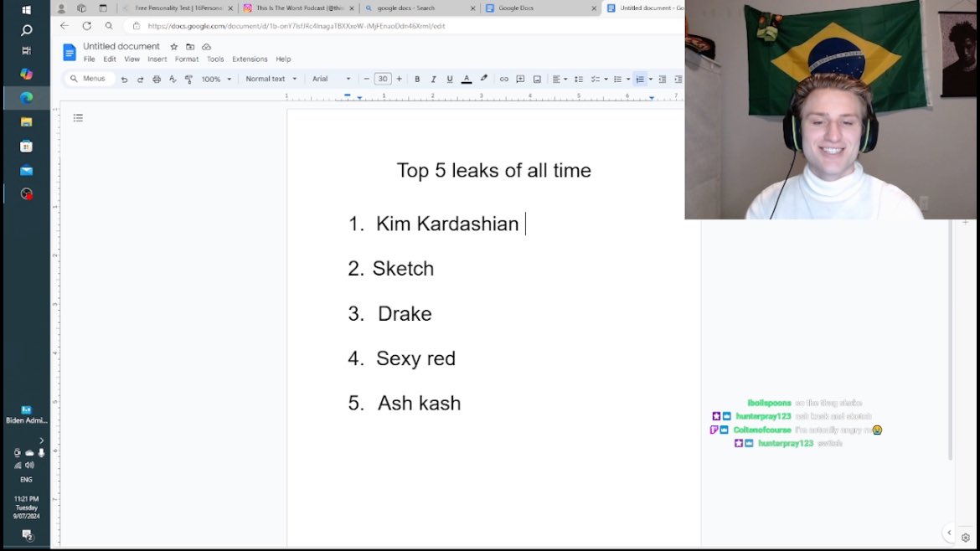This screenshot has height=551, width=980.
Task: Open the Arial font dropdown
Action: point(331,79)
